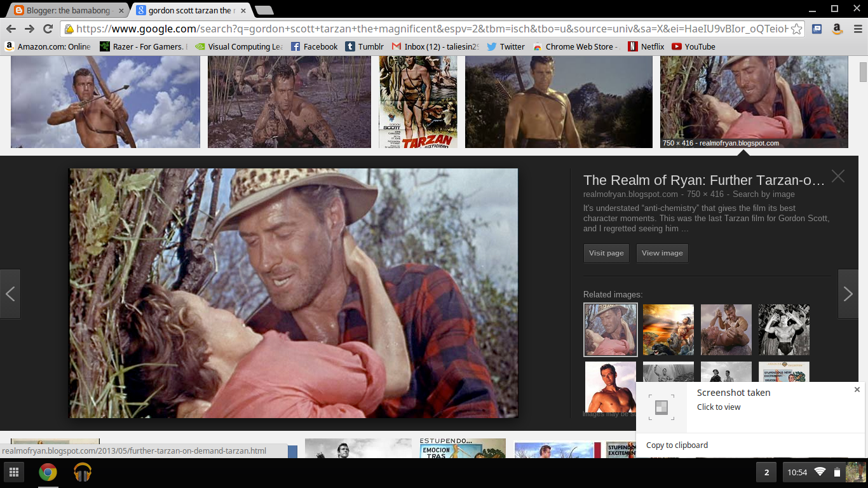Reload the current page
This screenshot has width=868, height=488.
click(48, 29)
